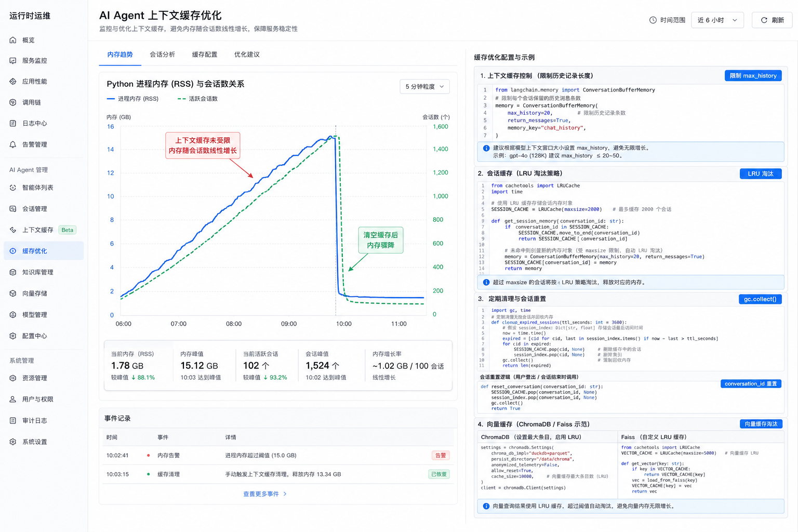Viewport: 798px width, 532px height.
Task: Open the 上下文缓存 icon
Action: coord(13,230)
